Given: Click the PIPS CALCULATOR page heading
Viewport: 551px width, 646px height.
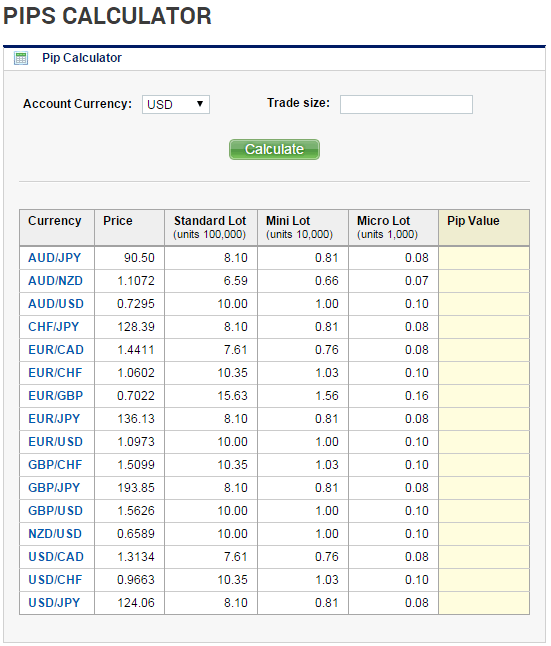Looking at the screenshot, I should click(x=107, y=16).
